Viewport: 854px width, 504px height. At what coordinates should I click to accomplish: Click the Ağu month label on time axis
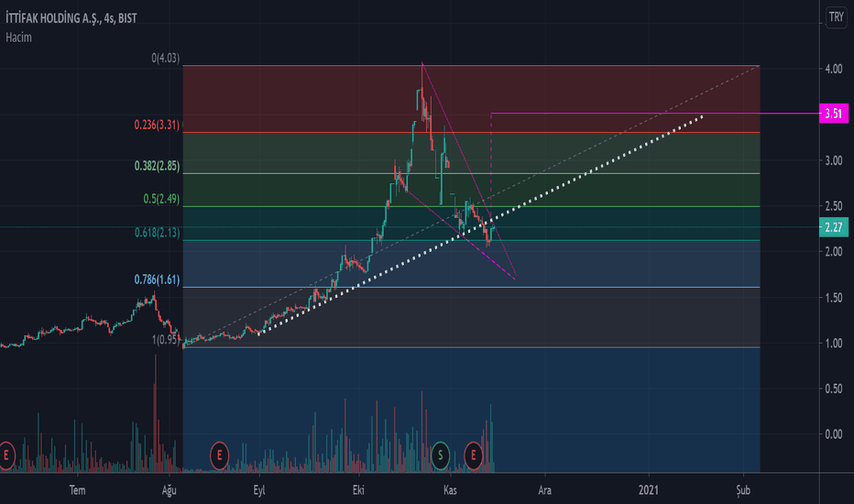point(169,490)
